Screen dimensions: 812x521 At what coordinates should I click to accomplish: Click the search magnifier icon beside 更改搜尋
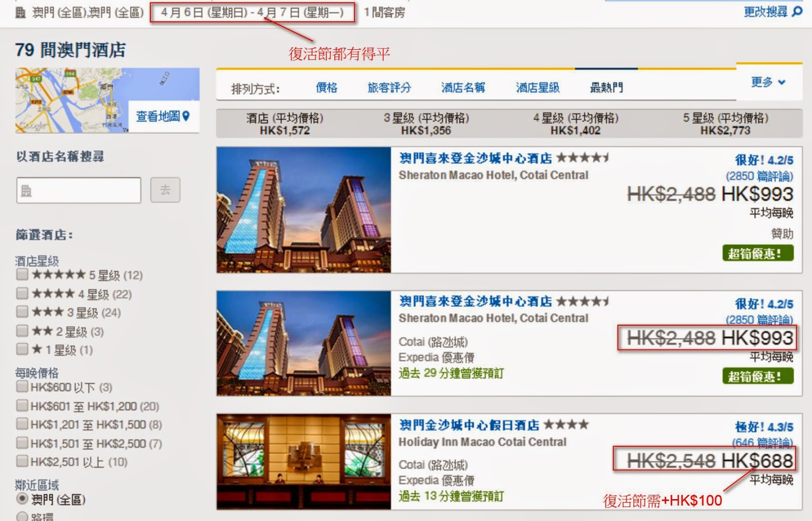[797, 11]
